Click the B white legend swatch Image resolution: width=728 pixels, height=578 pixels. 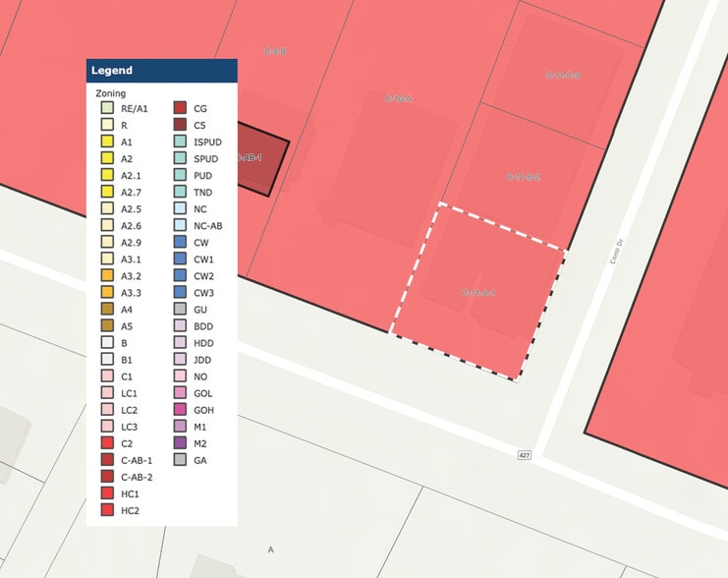pyautogui.click(x=107, y=343)
